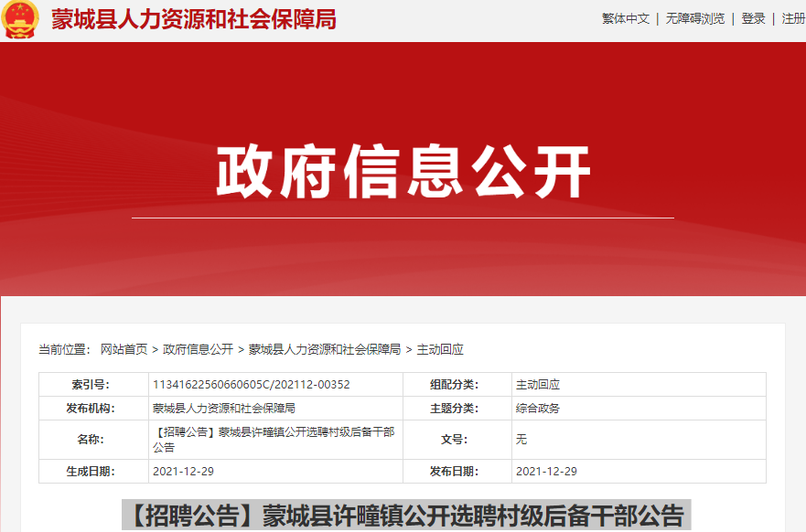Click 主动回应 value in 组配分类 row
Image resolution: width=806 pixels, height=532 pixels.
(x=538, y=385)
